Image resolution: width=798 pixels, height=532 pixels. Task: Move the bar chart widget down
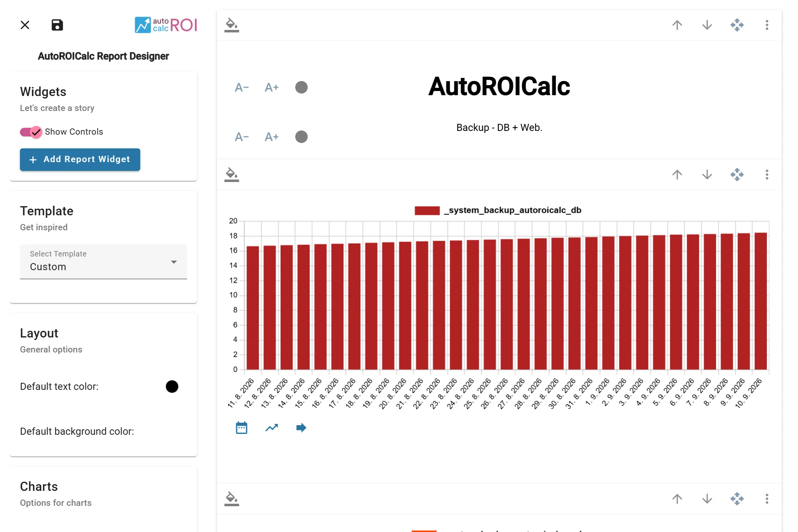coord(707,175)
